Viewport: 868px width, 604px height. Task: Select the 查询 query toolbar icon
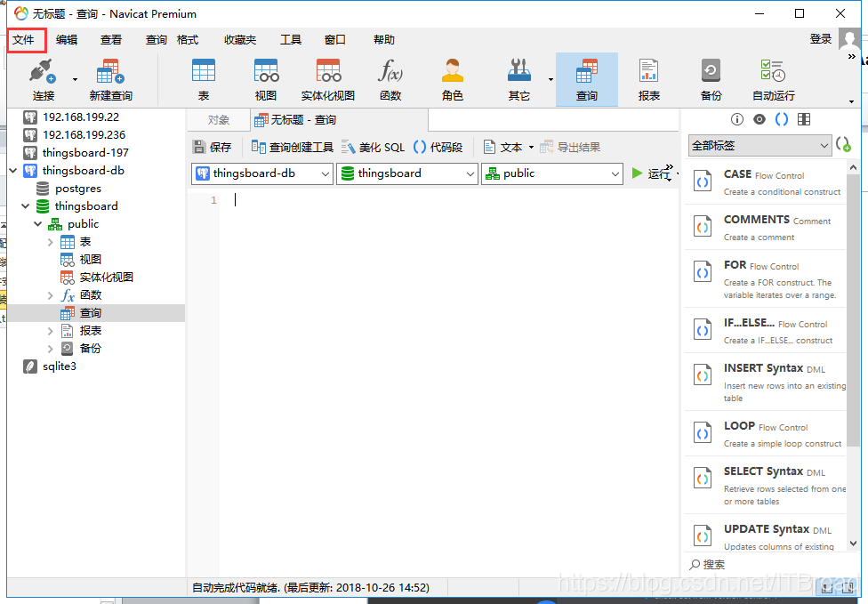click(x=587, y=80)
